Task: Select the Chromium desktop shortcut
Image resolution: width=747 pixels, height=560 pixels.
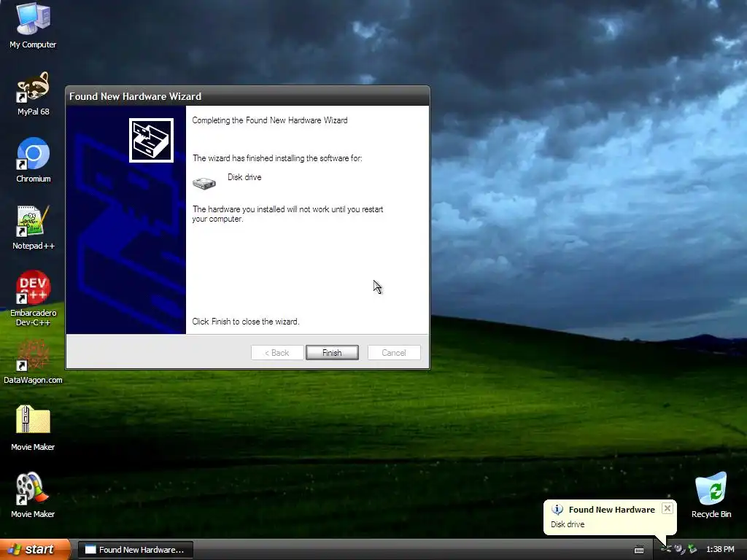Action: click(x=33, y=160)
